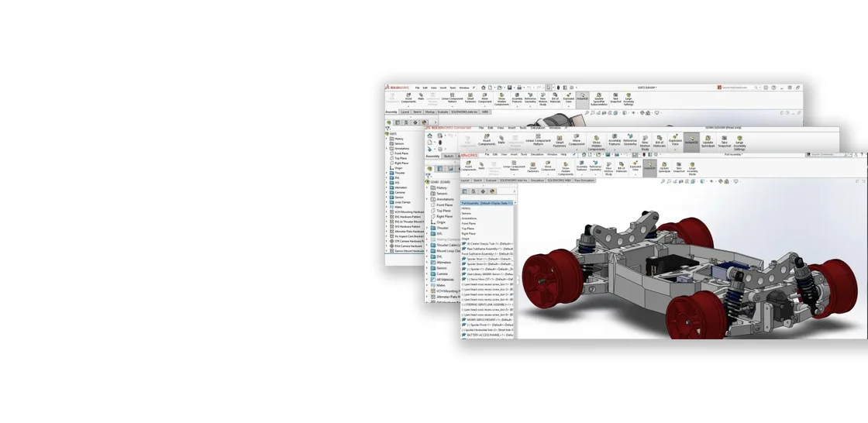Image resolution: width=868 pixels, height=423 pixels.
Task: Open the File menu in the back window
Action: 418,88
